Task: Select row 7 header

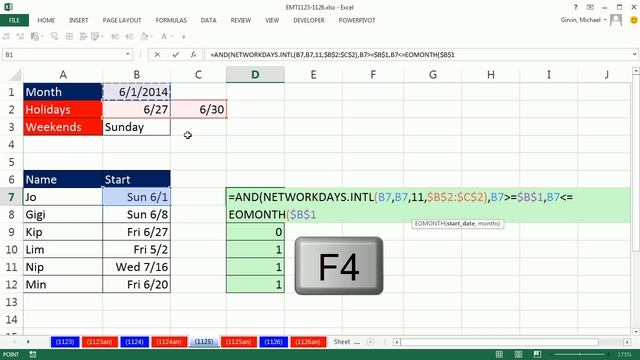Action: [11, 197]
